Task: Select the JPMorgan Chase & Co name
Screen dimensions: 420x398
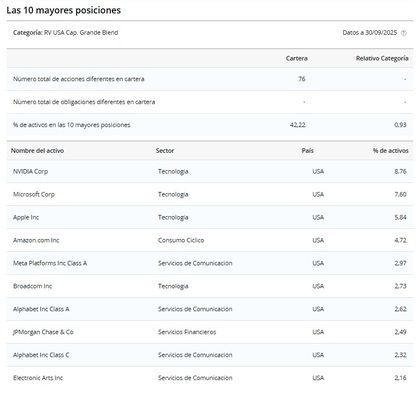Action: [43, 332]
